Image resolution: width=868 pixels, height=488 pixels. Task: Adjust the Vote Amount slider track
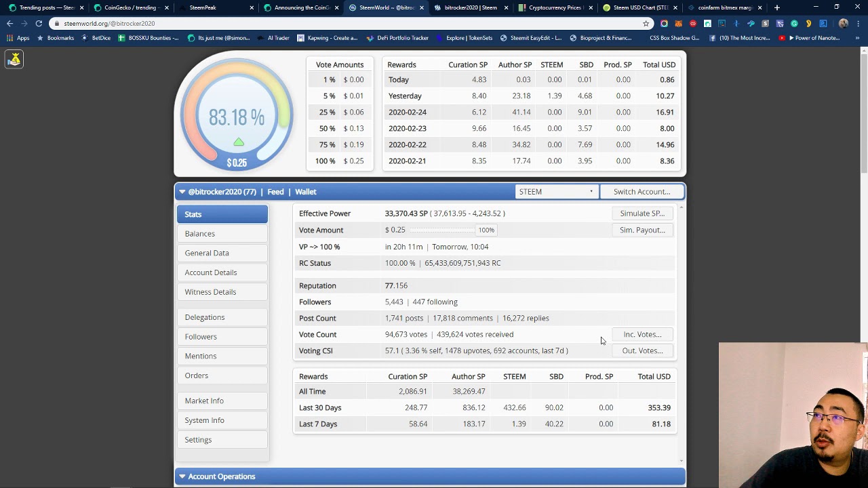441,230
